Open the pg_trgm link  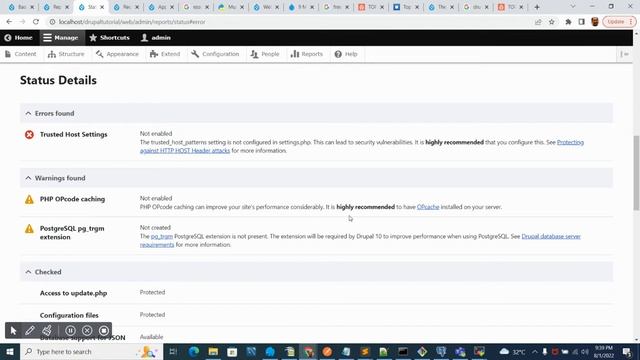coord(162,236)
